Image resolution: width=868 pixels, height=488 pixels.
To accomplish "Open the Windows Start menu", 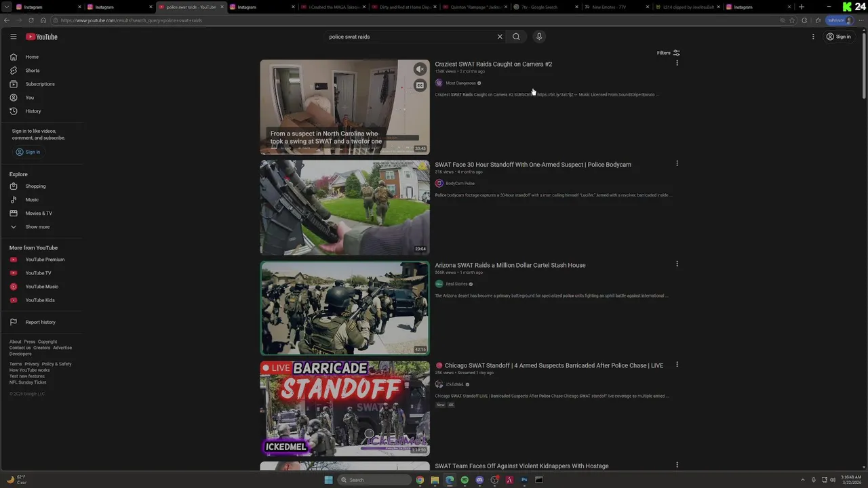I will (x=329, y=480).
